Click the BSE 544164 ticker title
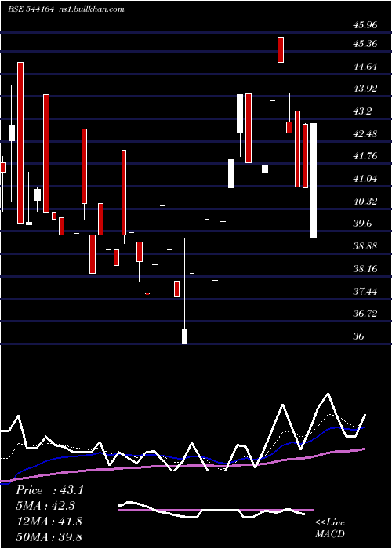This screenshot has height=549, width=392. [31, 9]
